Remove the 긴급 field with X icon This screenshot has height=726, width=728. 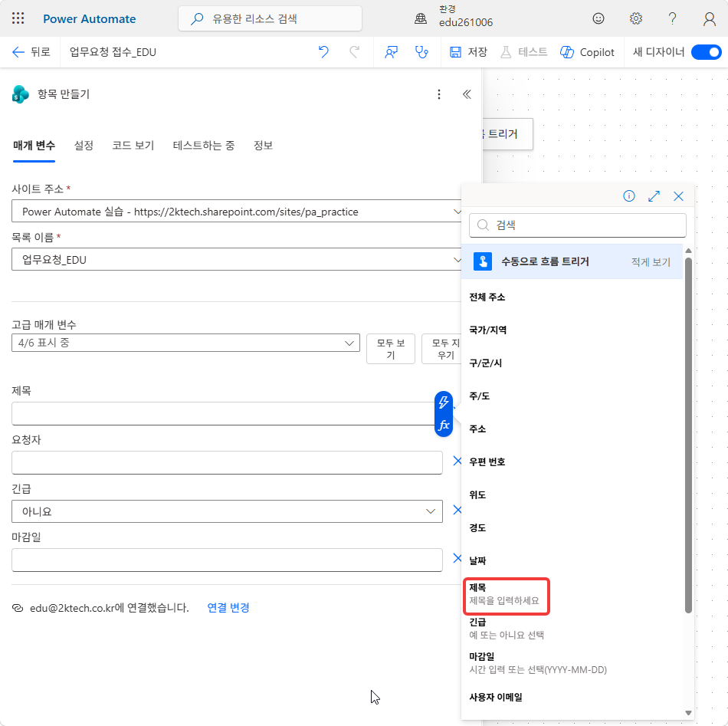(x=457, y=510)
